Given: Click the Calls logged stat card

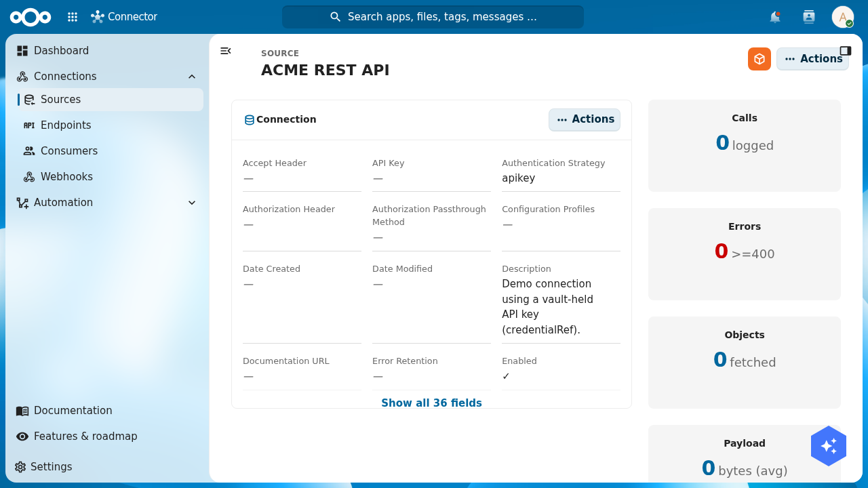Looking at the screenshot, I should (x=745, y=146).
